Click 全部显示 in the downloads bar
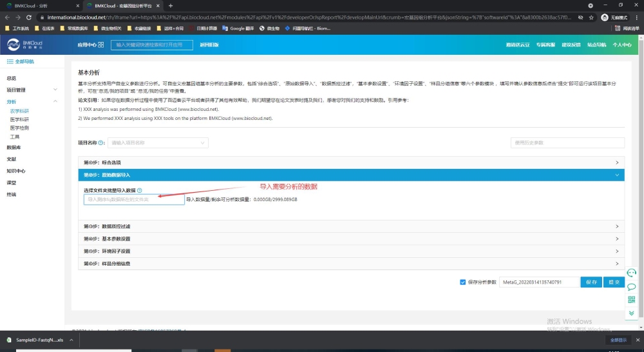 [616, 340]
